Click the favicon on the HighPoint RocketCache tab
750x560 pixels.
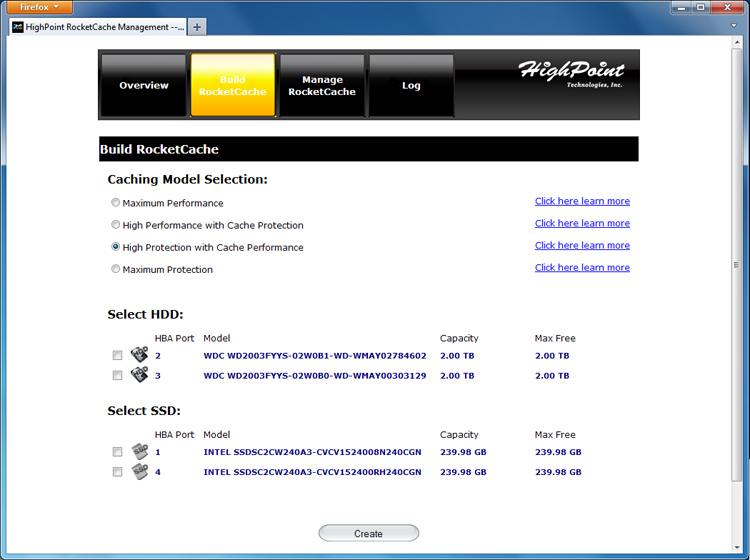(18, 27)
